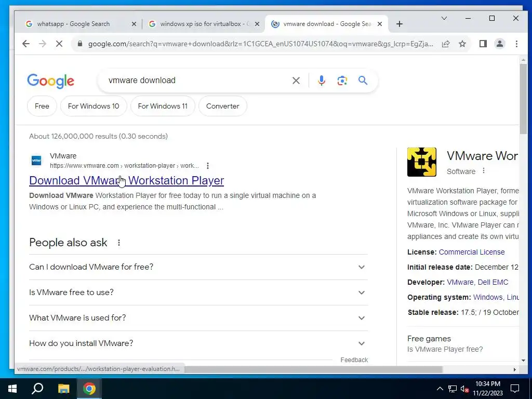Open Windows taskbar search

click(x=37, y=389)
